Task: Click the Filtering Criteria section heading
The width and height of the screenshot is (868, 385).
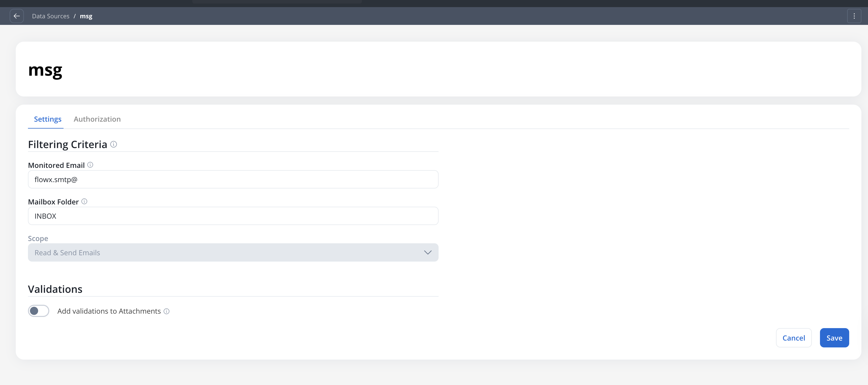Action: [x=67, y=145]
